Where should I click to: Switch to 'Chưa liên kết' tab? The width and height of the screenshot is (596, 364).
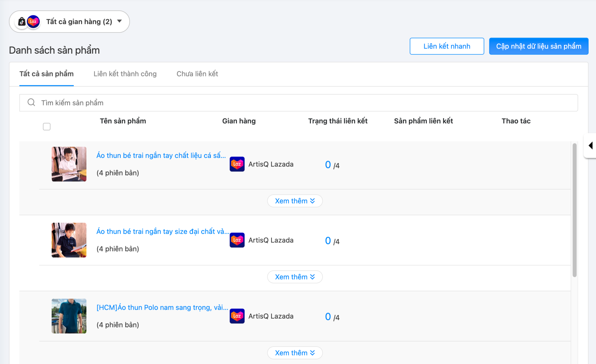coord(197,74)
